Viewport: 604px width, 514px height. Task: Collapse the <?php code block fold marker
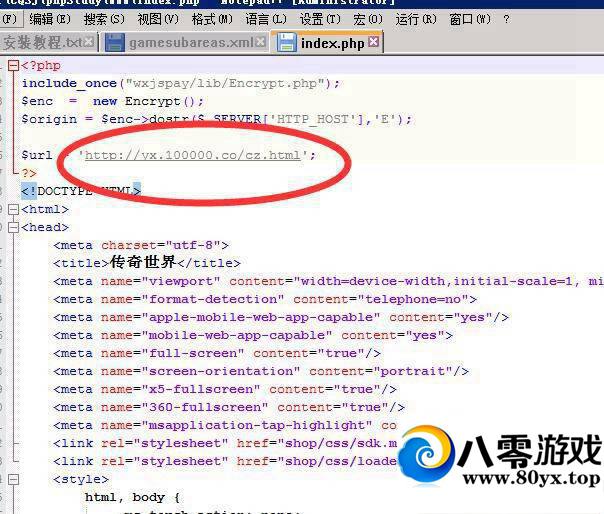(x=12, y=66)
